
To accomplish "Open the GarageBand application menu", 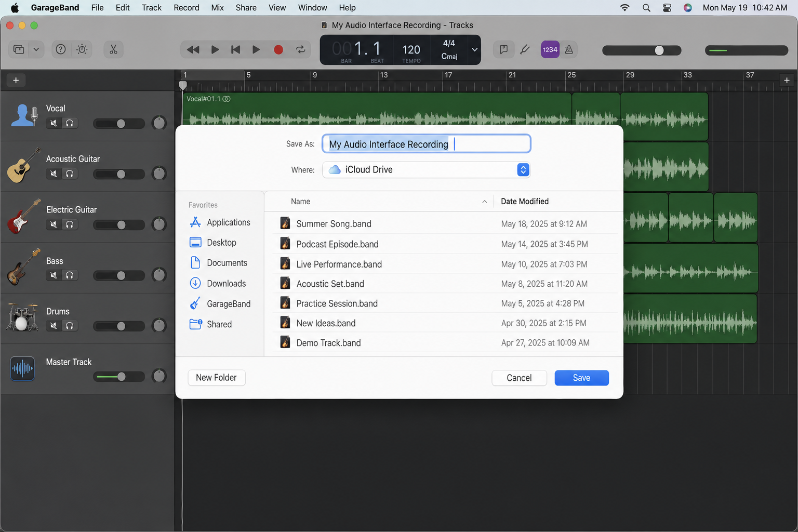I will 55,8.
